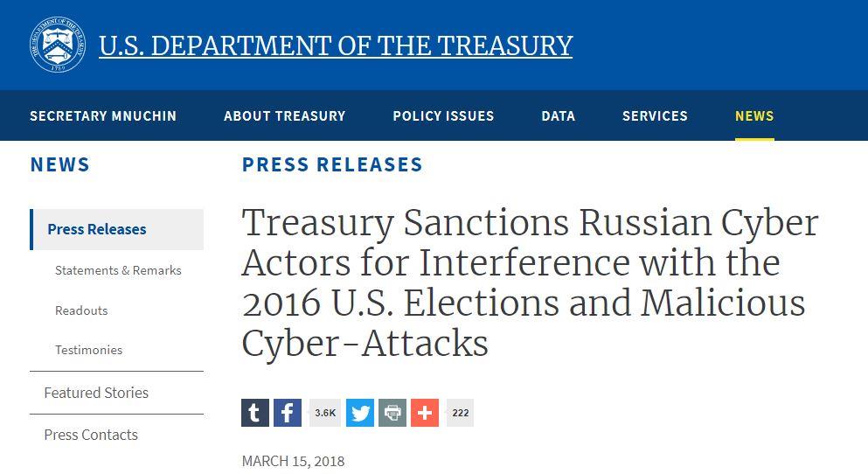The height and width of the screenshot is (474, 868).
Task: Share article on Tumblr
Action: pyautogui.click(x=255, y=413)
